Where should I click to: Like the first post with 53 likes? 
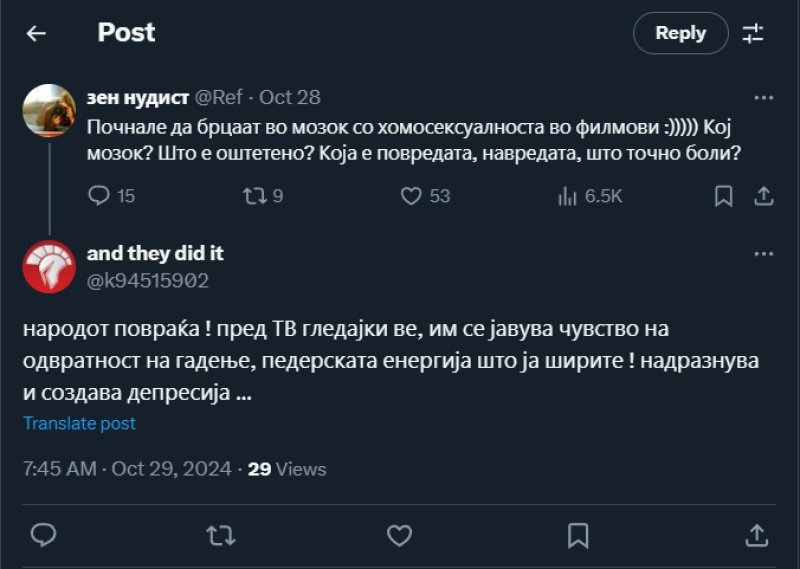pyautogui.click(x=411, y=196)
